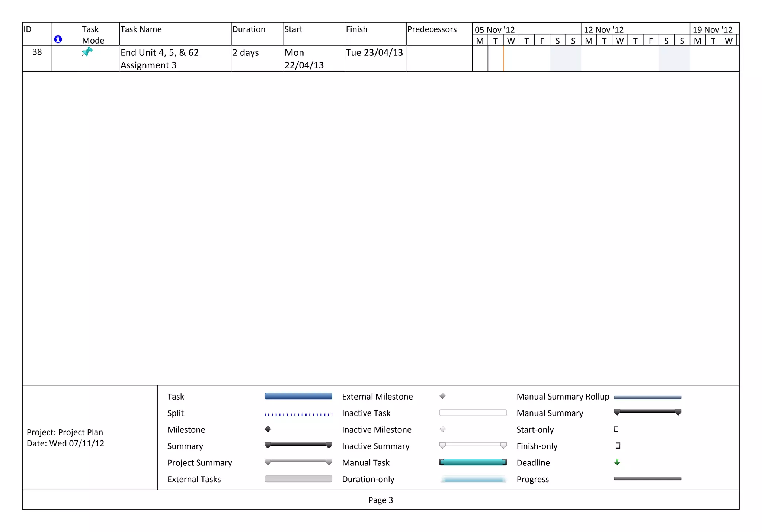
Task: Click the Tue 23/04/13 finish date cell
Action: click(x=374, y=53)
